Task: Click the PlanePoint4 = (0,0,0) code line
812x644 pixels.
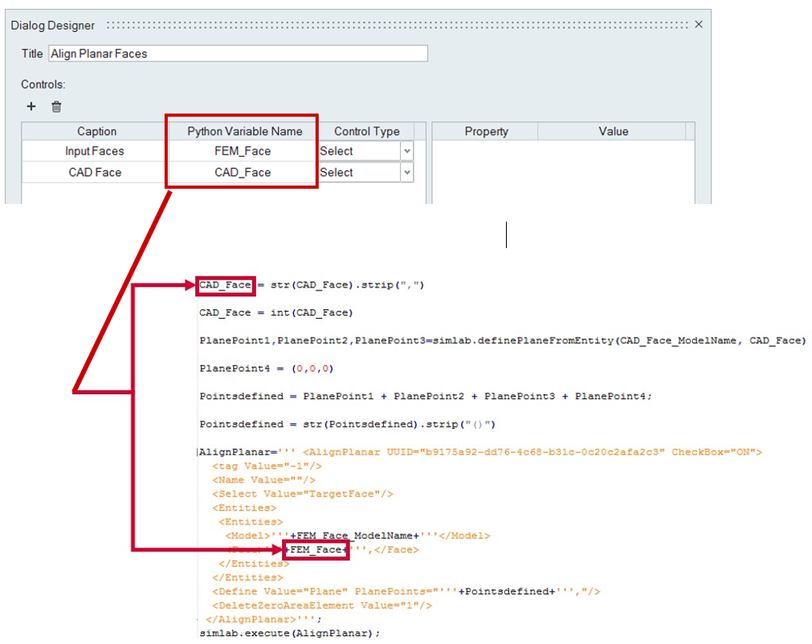Action: 267,369
